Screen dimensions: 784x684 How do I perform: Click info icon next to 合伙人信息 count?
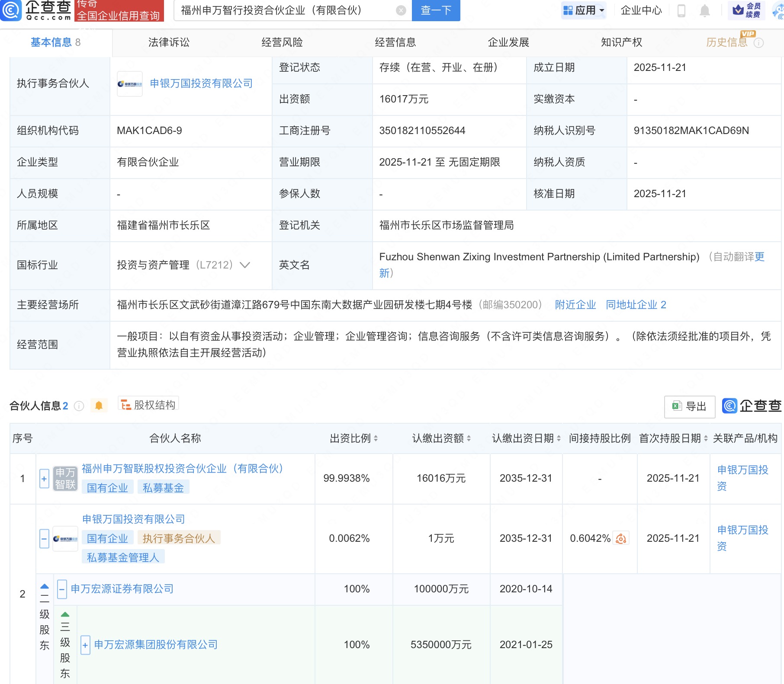coord(79,406)
